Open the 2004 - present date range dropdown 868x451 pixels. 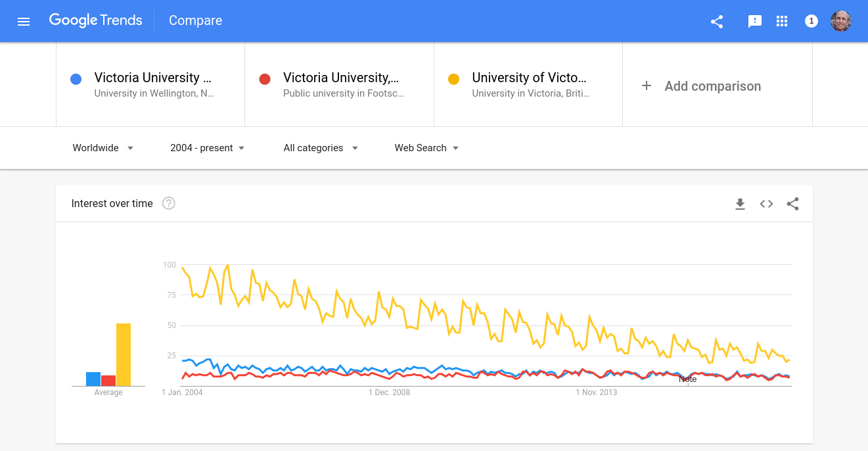pos(207,148)
